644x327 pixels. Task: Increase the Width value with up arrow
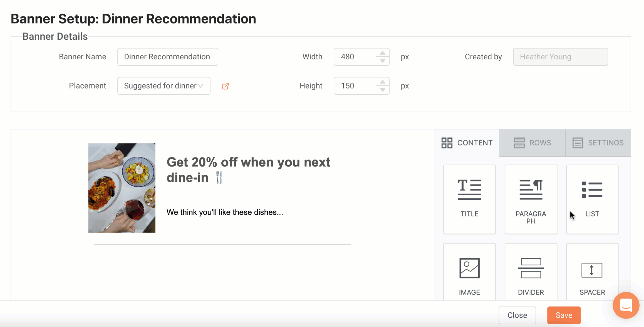click(383, 53)
